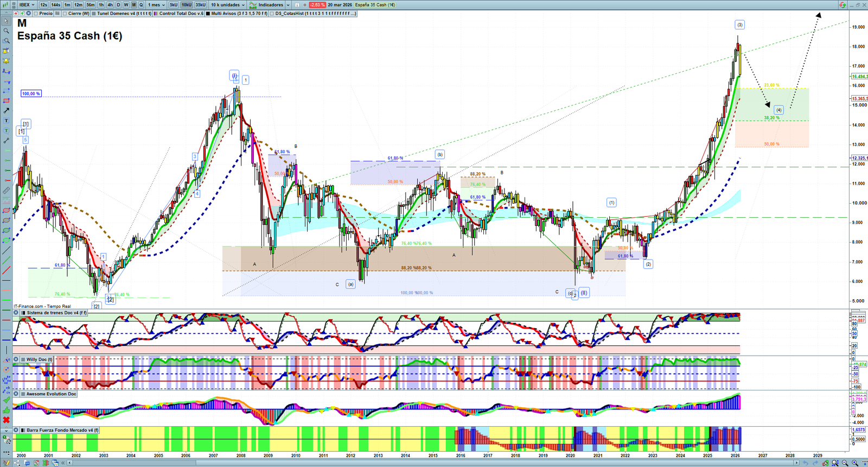Click the Tunel Domenec v4 indicator label
This screenshot has height=467, width=868.
125,14
